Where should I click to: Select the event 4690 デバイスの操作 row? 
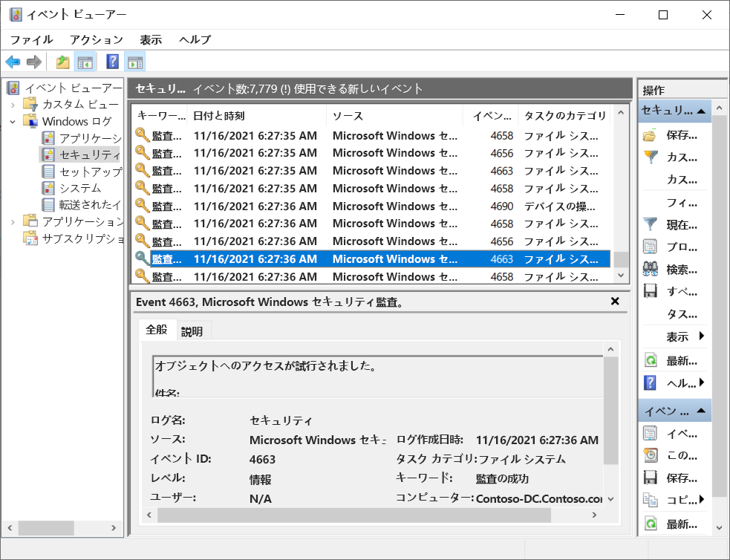coord(373,206)
